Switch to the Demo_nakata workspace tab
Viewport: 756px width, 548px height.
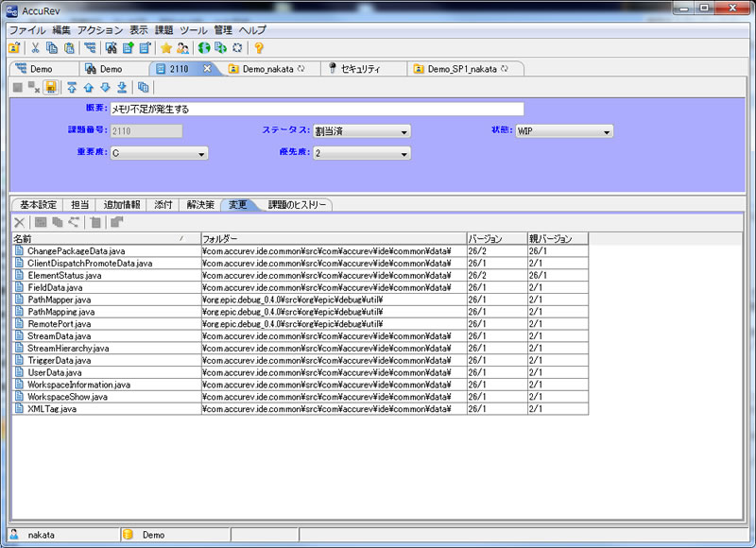click(x=268, y=69)
